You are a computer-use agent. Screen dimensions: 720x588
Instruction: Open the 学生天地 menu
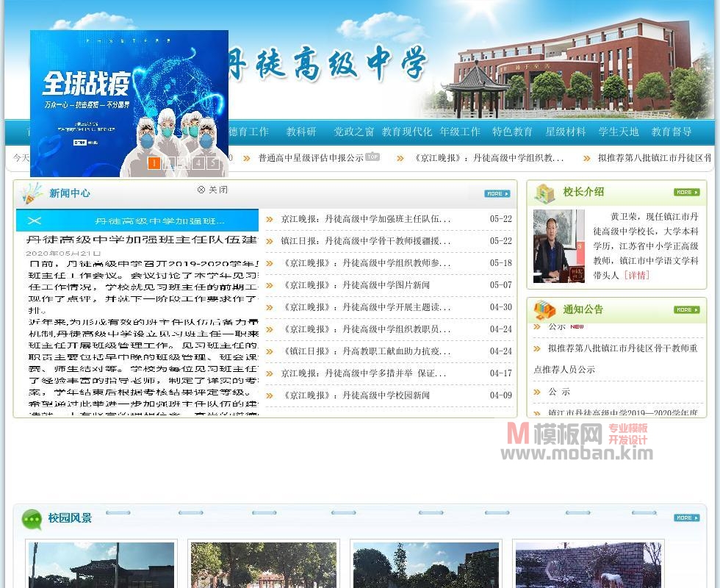[x=619, y=132]
